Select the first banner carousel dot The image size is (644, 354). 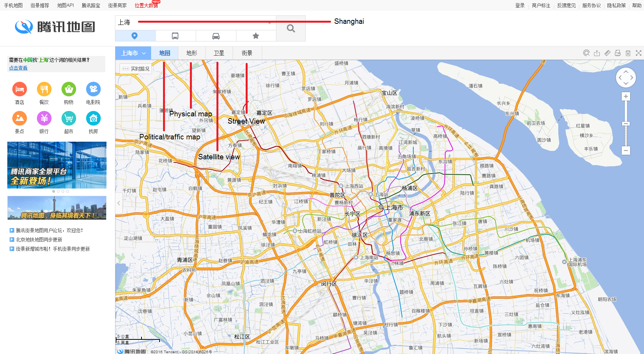pos(53,191)
